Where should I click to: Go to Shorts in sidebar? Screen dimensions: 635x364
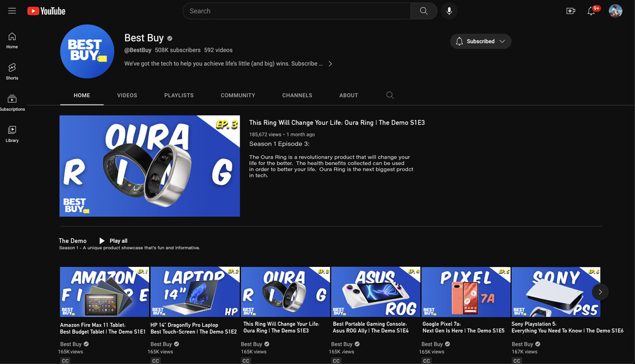(x=12, y=71)
